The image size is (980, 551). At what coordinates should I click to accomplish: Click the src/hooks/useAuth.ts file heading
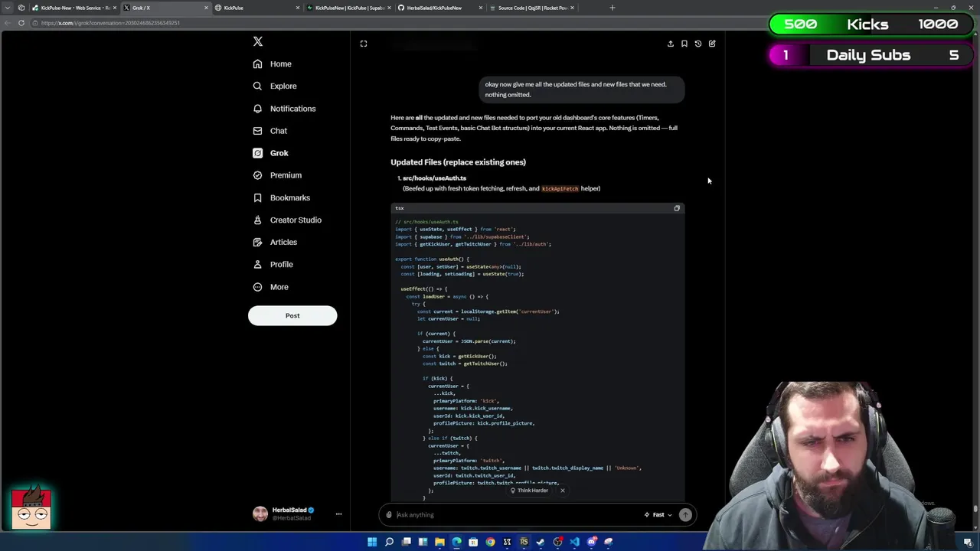pos(434,178)
